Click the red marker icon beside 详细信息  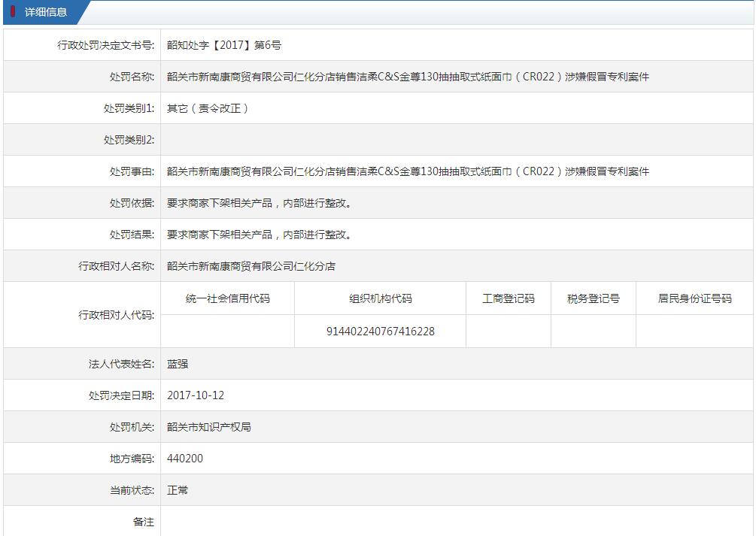pos(14,12)
